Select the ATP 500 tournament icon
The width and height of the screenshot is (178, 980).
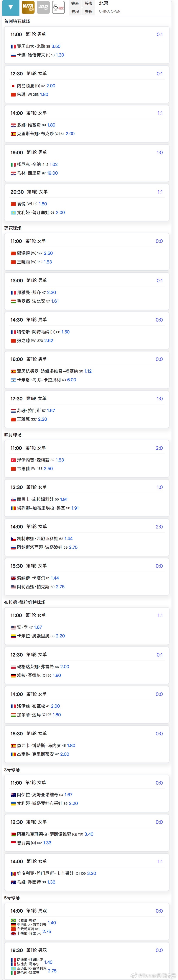(43, 7)
